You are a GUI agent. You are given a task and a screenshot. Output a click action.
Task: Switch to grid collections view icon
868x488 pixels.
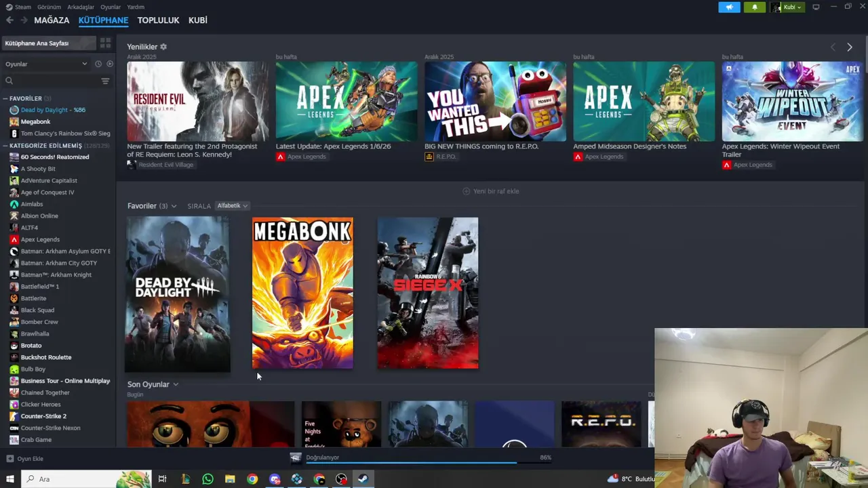pos(106,43)
